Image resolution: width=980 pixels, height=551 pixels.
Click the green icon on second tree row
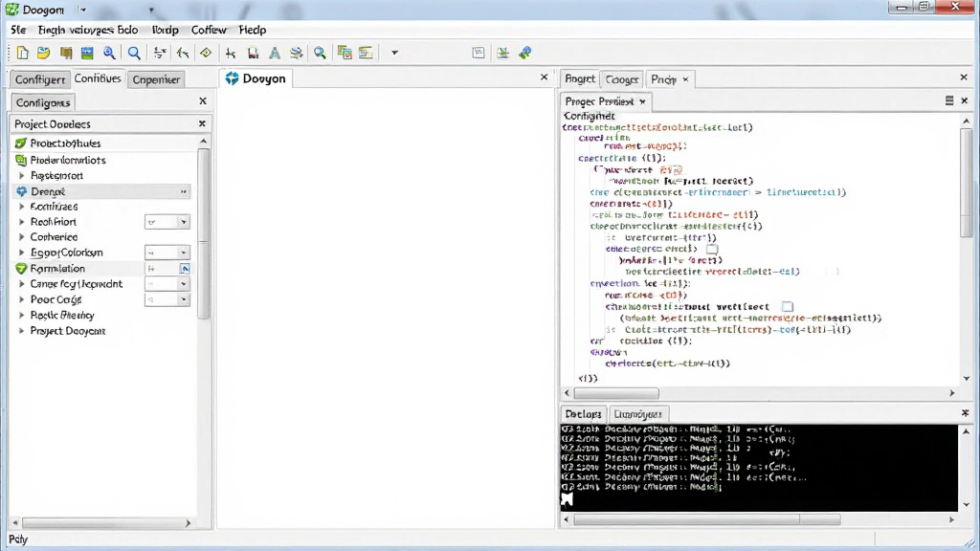point(21,160)
